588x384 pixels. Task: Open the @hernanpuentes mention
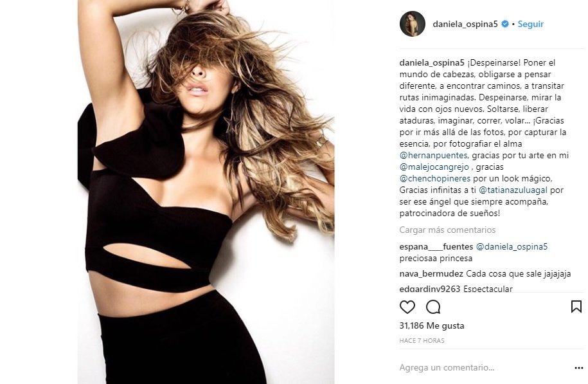tap(434, 155)
